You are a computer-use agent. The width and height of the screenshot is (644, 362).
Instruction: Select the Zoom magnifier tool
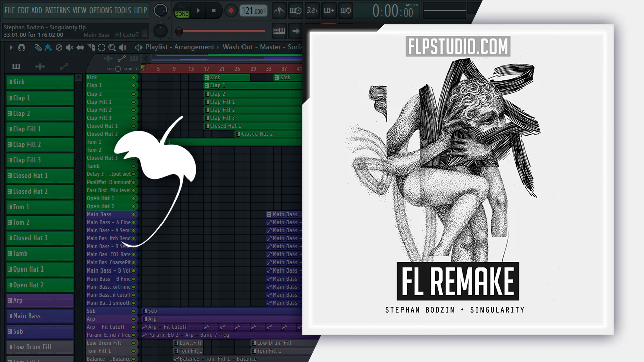point(112,48)
